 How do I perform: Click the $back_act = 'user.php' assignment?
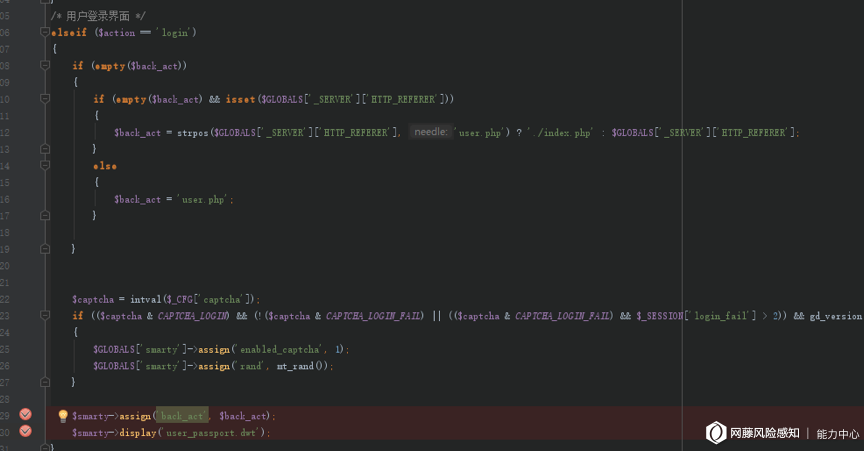(x=174, y=200)
